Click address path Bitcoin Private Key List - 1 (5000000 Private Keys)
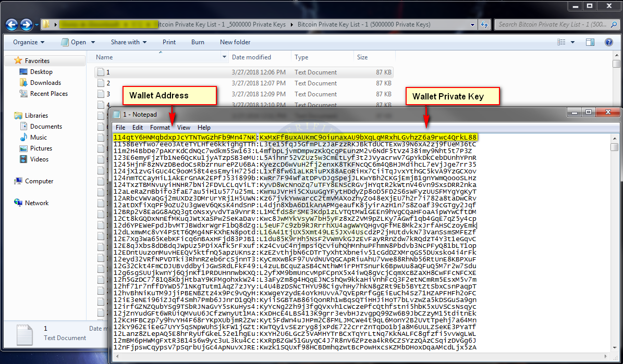 pos(363,24)
